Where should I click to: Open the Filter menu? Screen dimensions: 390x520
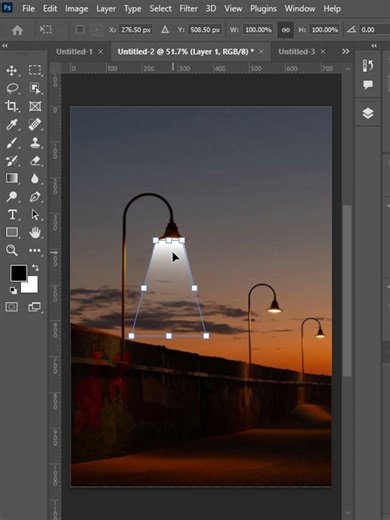click(x=188, y=9)
